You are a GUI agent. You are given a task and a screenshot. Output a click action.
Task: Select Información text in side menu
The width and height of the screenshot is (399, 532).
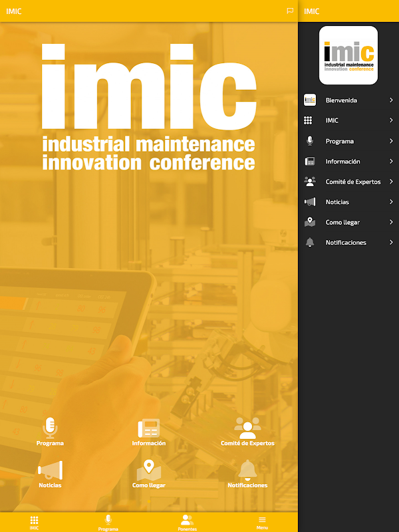click(x=342, y=162)
